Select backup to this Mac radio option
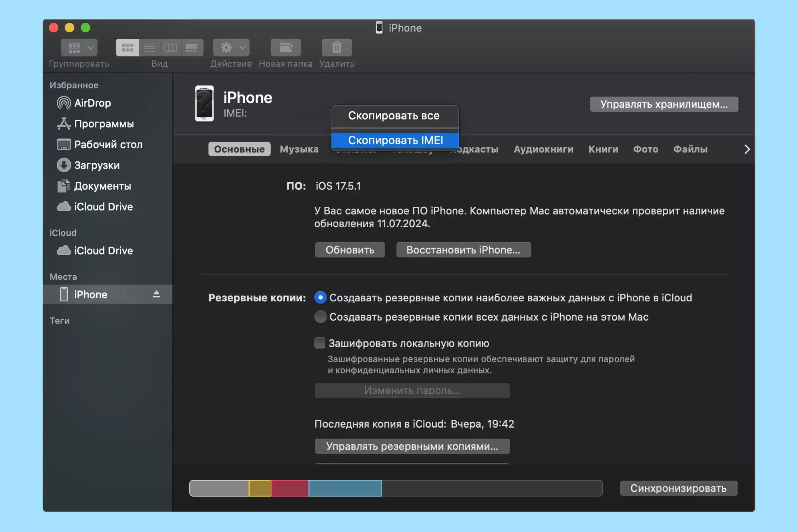The height and width of the screenshot is (532, 798). 320,317
